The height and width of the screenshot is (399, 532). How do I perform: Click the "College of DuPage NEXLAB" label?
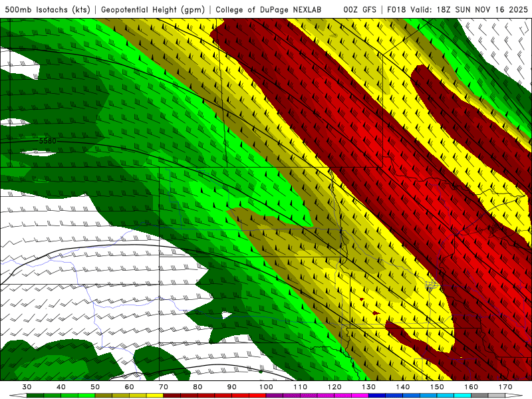click(x=269, y=9)
